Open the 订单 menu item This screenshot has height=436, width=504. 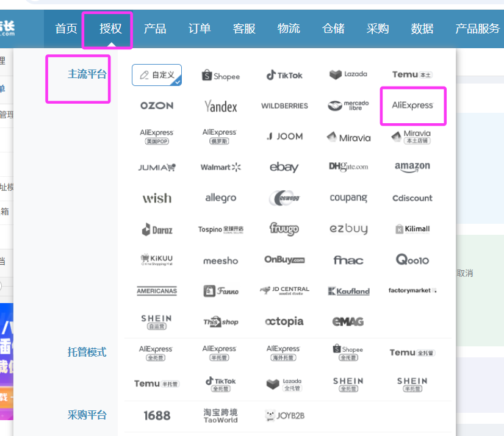tap(200, 29)
